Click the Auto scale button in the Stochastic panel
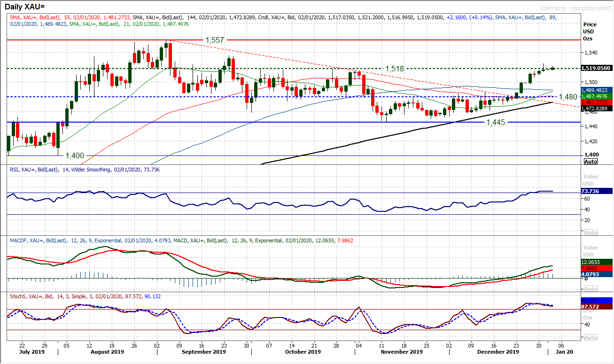Image resolution: width=614 pixels, height=364 pixels. (x=590, y=338)
